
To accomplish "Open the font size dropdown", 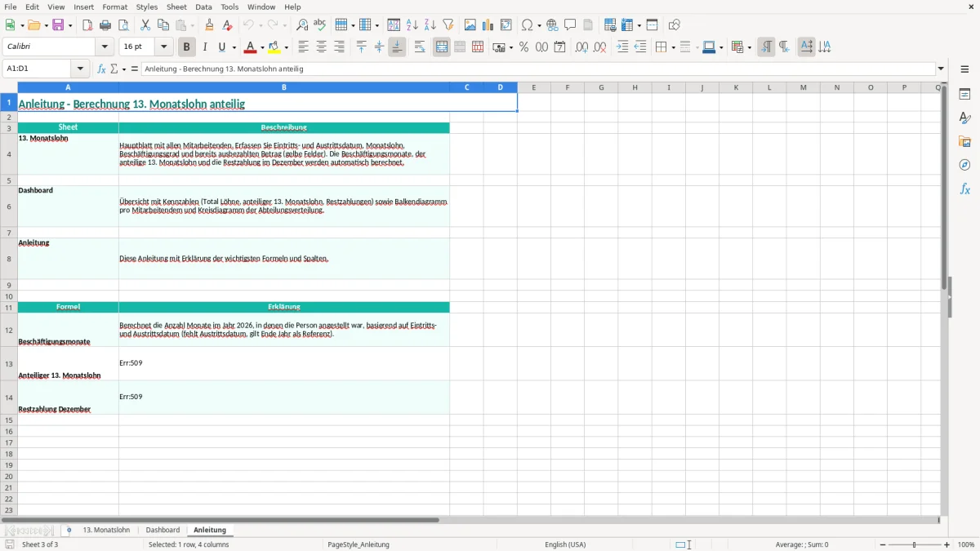I will (x=163, y=47).
